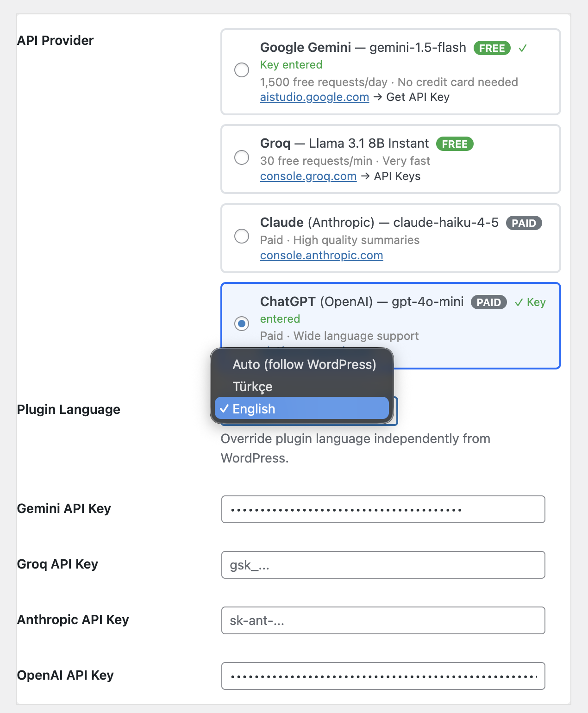Pick English in the language dropdown

pos(254,409)
